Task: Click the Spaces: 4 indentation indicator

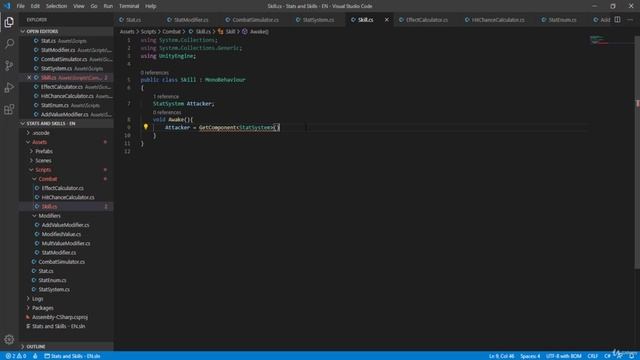Action: (x=530, y=356)
